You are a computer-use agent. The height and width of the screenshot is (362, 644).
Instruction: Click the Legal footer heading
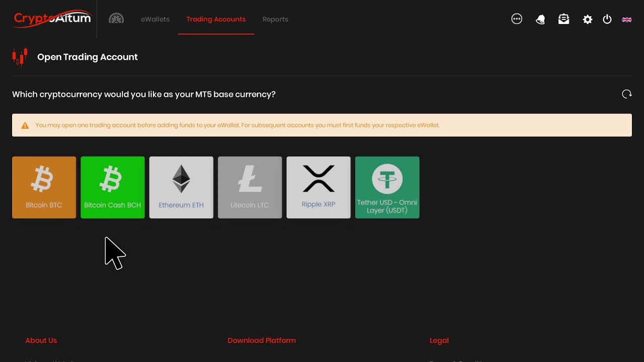click(439, 340)
